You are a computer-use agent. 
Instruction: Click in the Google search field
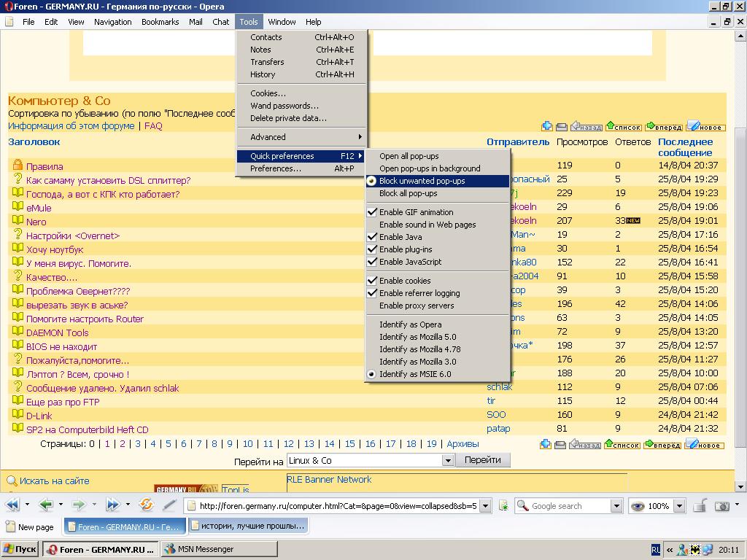pos(570,506)
